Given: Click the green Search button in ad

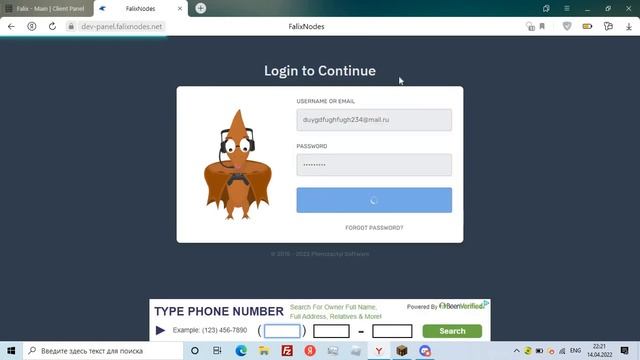Looking at the screenshot, I should (x=452, y=331).
